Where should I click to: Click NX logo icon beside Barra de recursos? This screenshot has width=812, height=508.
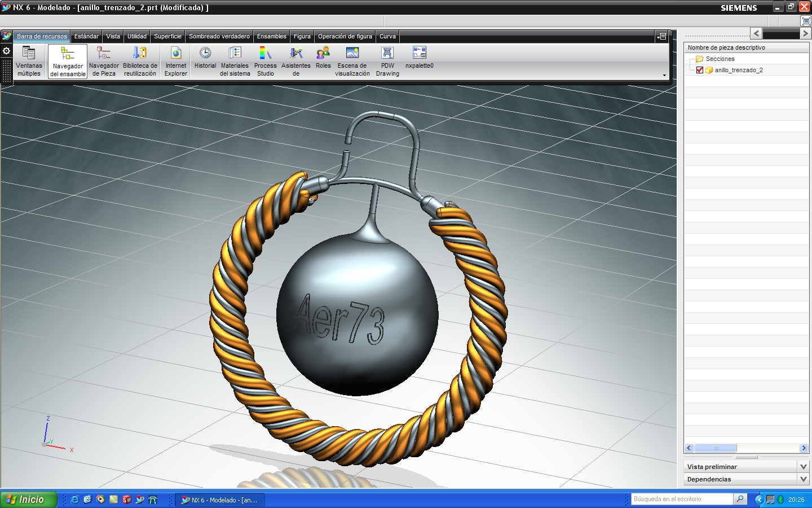(x=6, y=36)
